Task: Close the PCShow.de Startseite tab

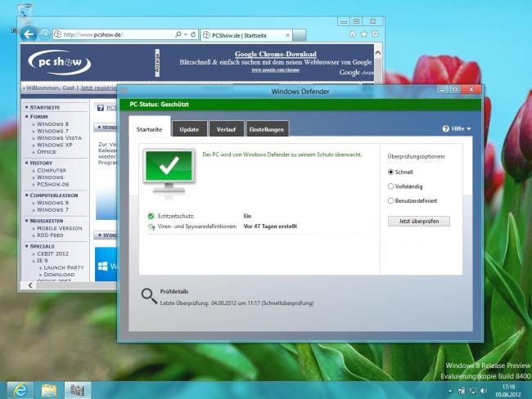Action: pos(288,35)
